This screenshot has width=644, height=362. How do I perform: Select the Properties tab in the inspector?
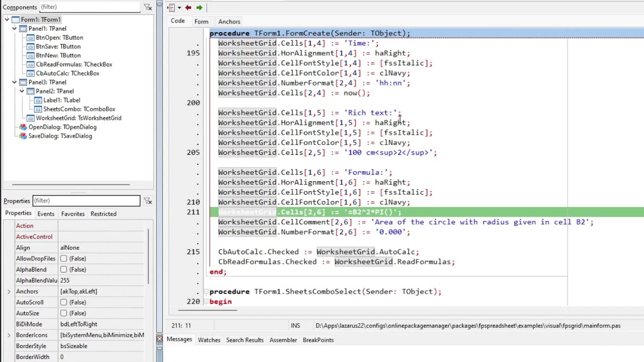point(18,213)
